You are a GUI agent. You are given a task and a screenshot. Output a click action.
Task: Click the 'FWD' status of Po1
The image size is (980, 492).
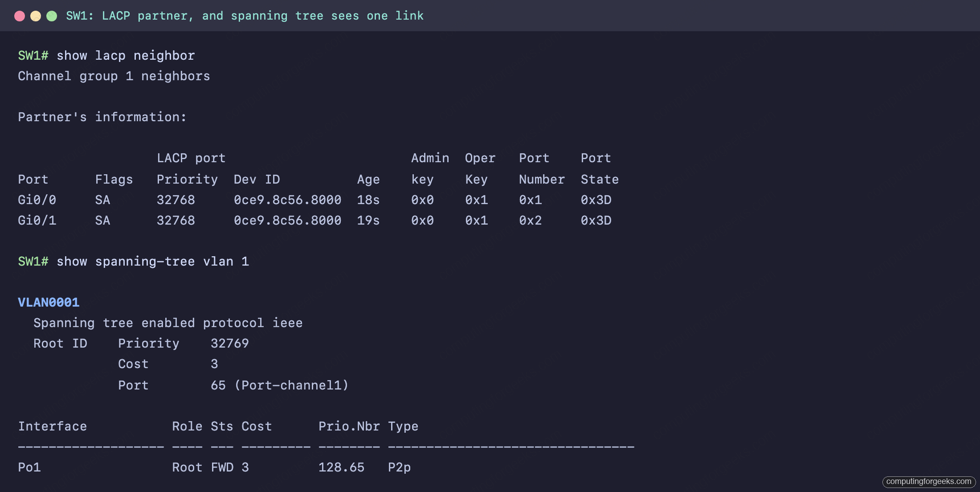(222, 467)
